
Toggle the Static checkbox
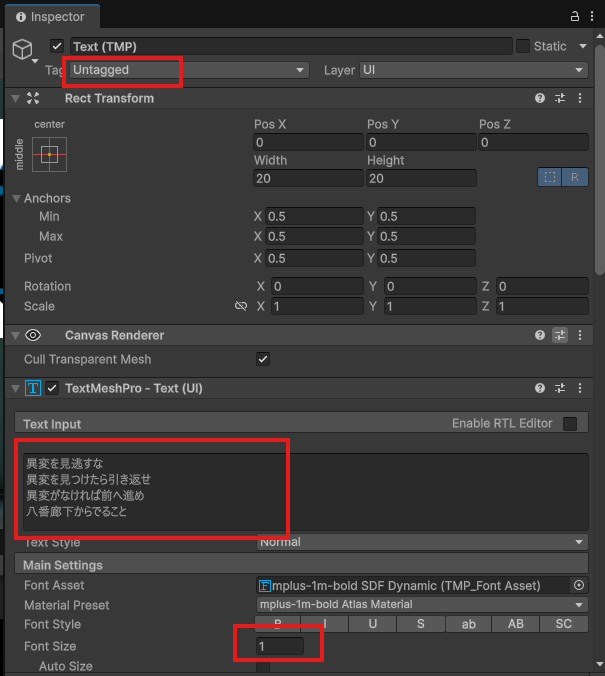pos(523,46)
